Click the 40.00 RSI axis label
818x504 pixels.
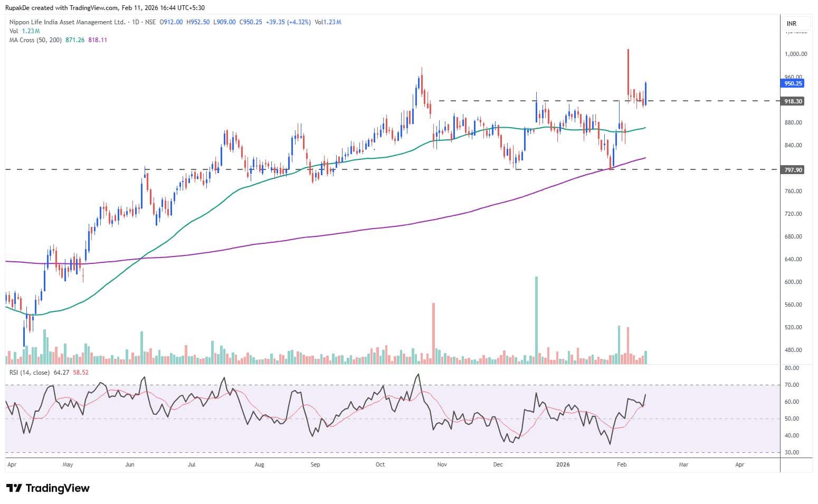coord(792,435)
